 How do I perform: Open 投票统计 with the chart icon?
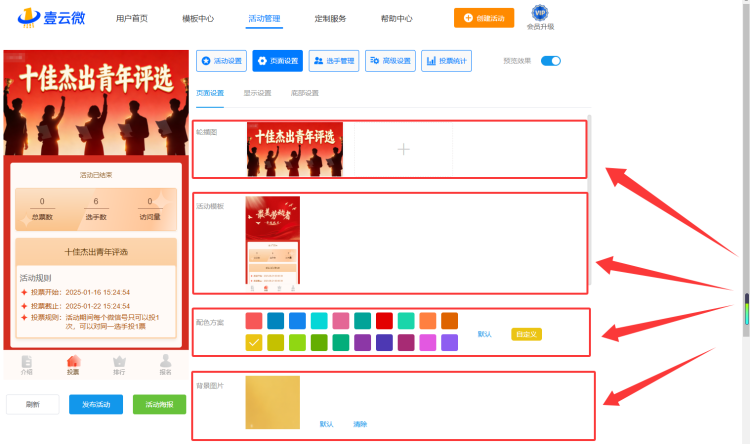(x=446, y=61)
